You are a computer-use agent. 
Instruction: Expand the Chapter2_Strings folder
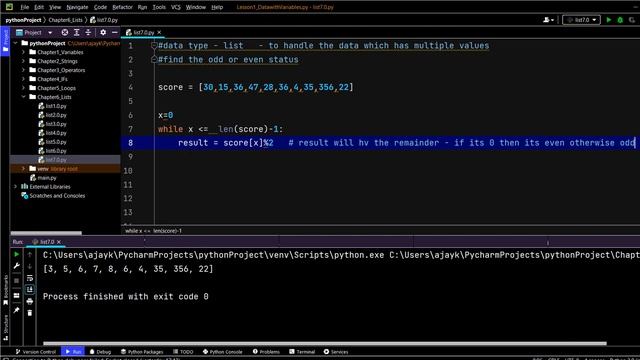(23, 61)
